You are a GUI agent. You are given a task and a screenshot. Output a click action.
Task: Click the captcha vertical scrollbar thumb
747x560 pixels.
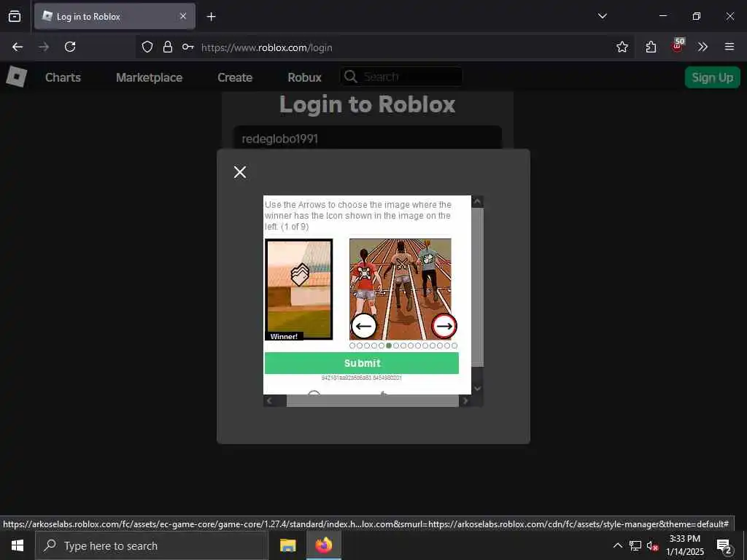pyautogui.click(x=477, y=287)
